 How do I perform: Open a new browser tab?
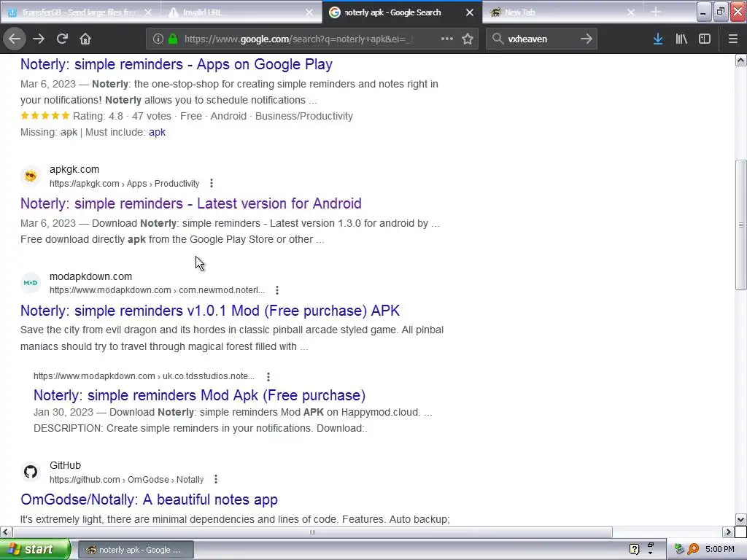656,12
